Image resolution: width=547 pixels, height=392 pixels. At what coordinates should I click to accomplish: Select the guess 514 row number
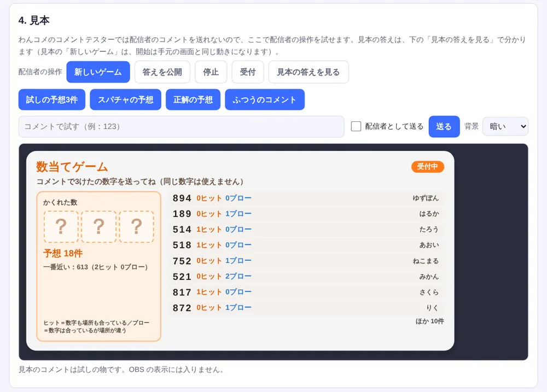pos(182,230)
